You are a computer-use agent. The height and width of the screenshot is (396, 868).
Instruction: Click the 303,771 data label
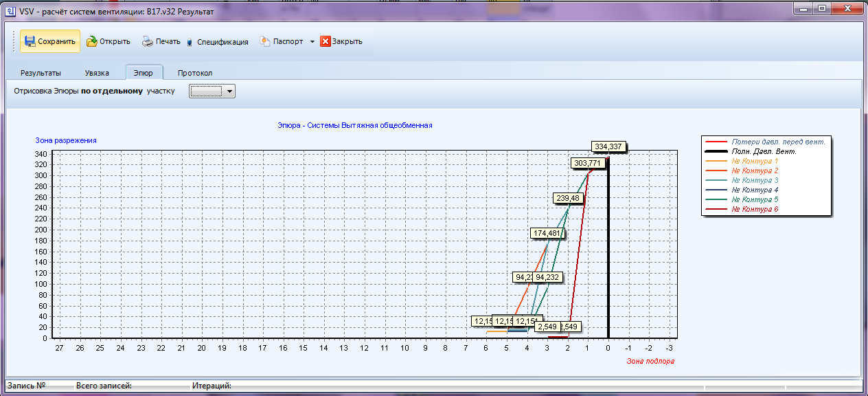point(588,163)
